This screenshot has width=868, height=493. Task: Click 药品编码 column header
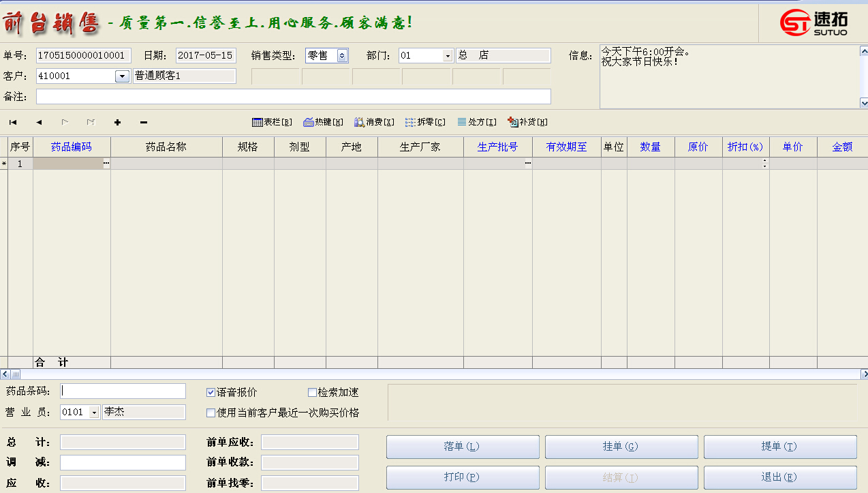tap(72, 147)
